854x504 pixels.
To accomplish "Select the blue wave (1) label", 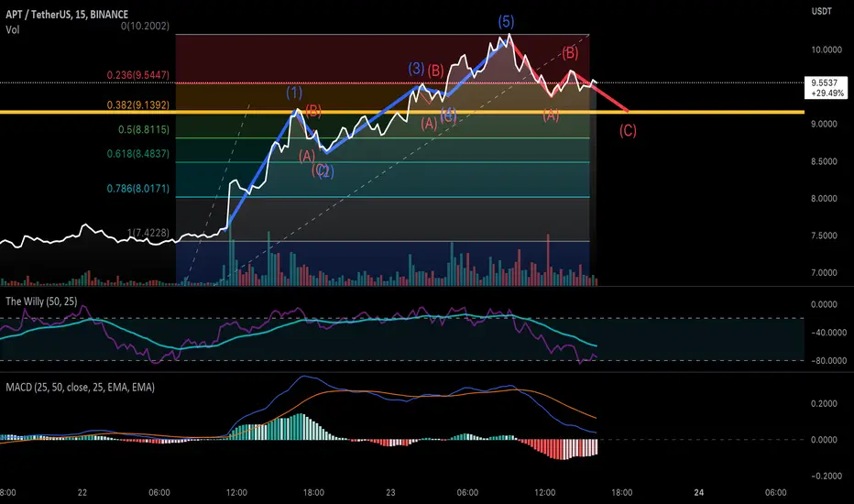I will pos(294,92).
